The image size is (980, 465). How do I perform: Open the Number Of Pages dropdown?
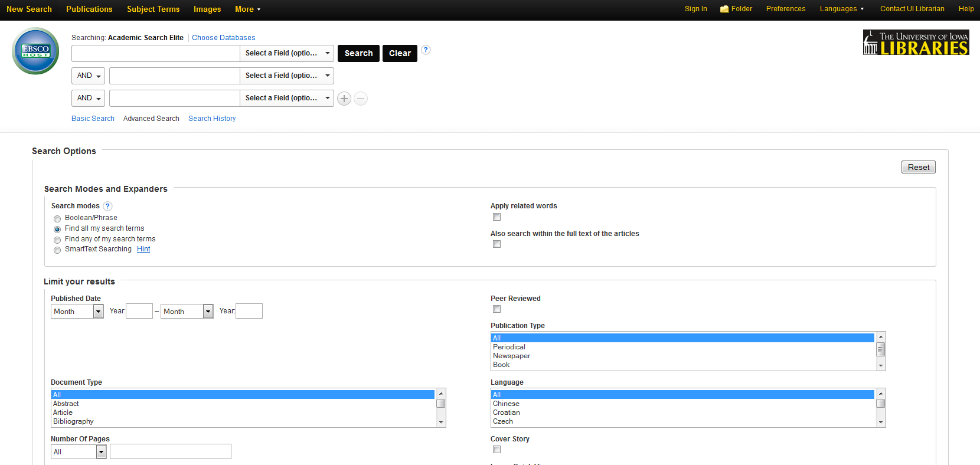click(x=79, y=452)
